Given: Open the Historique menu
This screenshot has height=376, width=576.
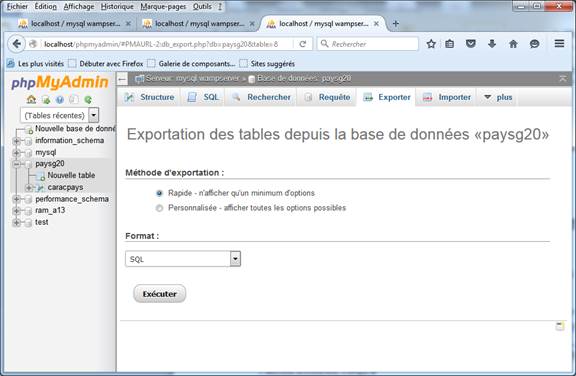Looking at the screenshot, I should click(117, 7).
